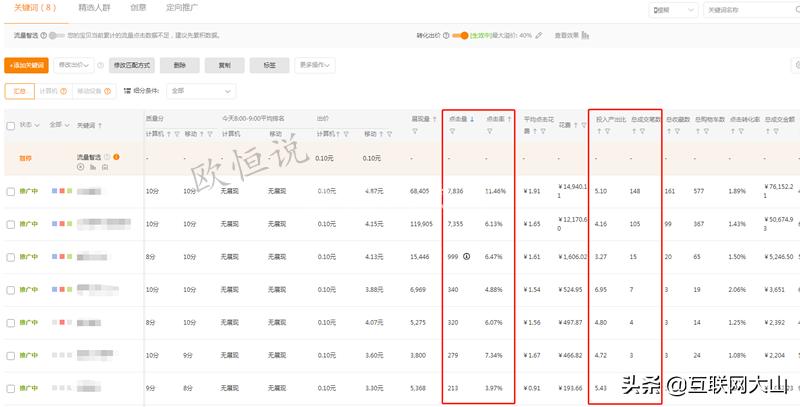This screenshot has height=407, width=800.
Task: Check row with 3,800 impressions
Action: [10, 355]
